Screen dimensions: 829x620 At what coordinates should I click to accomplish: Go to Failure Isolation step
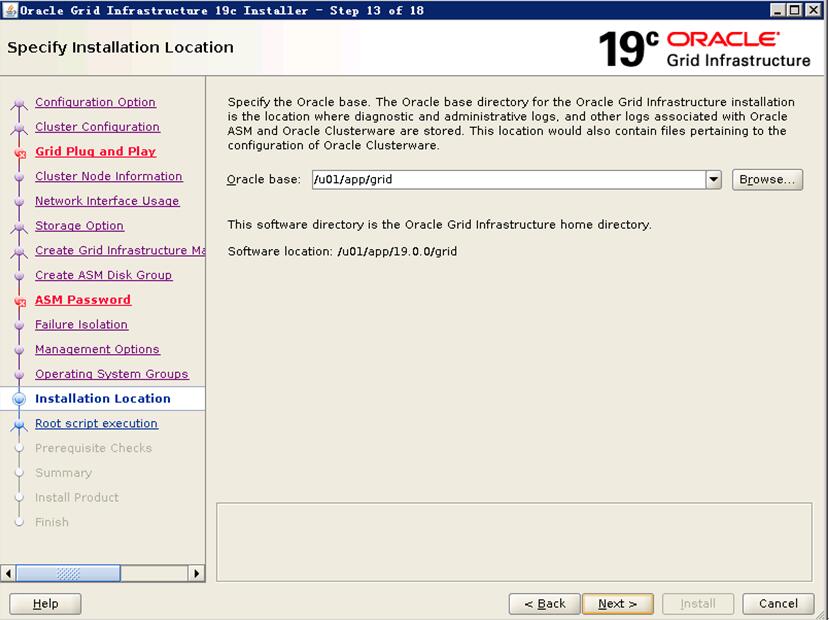(81, 325)
